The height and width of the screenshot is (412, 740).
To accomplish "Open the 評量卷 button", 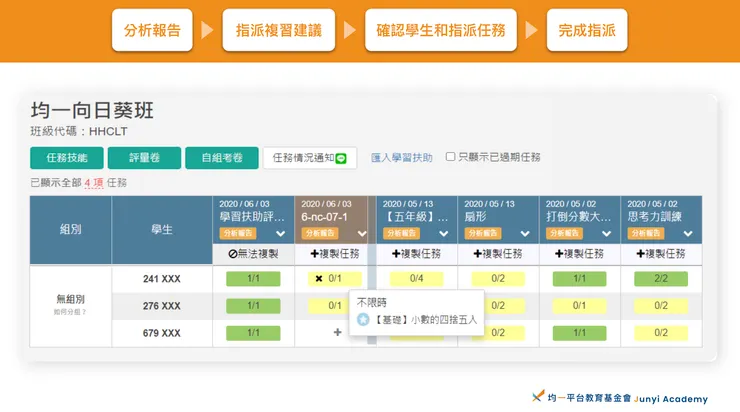I will (x=144, y=158).
